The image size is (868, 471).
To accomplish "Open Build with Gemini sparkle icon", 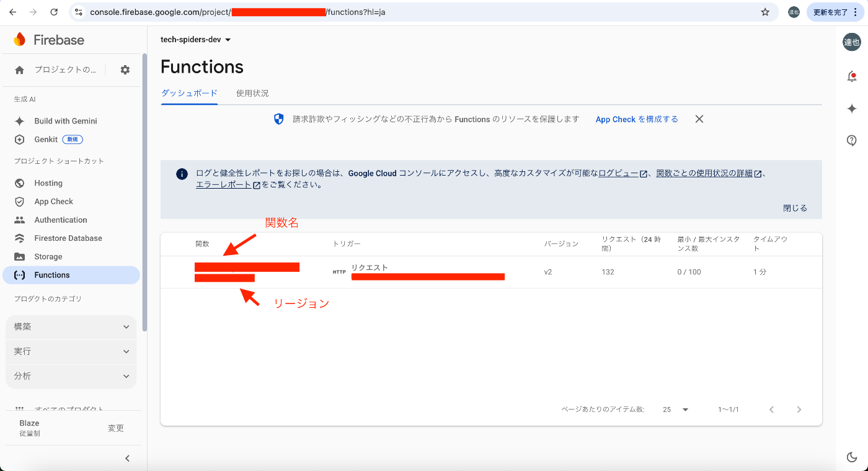I will point(20,121).
